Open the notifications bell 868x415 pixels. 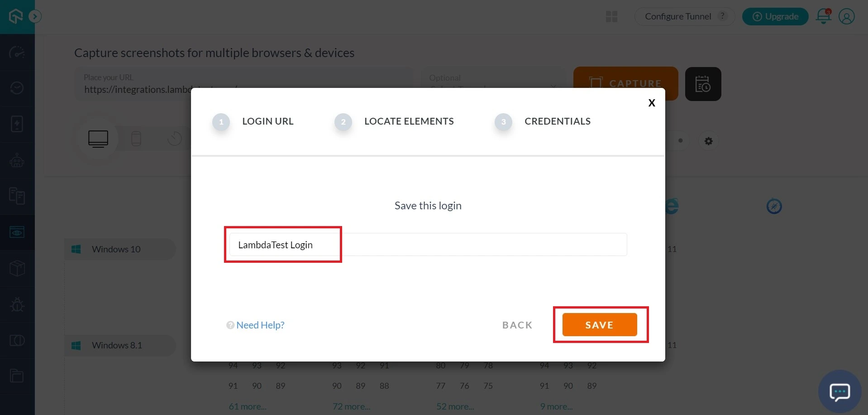point(823,16)
